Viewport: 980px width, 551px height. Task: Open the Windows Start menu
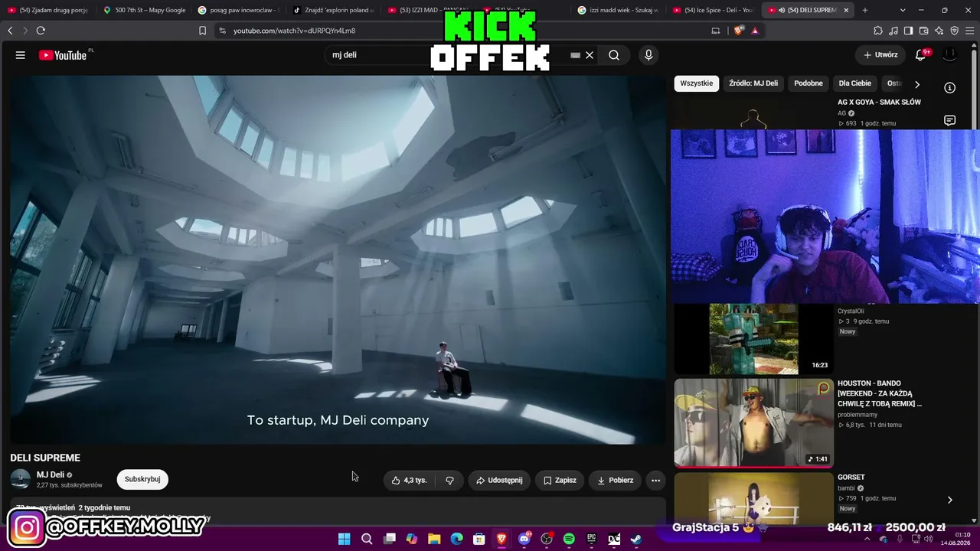pyautogui.click(x=345, y=539)
